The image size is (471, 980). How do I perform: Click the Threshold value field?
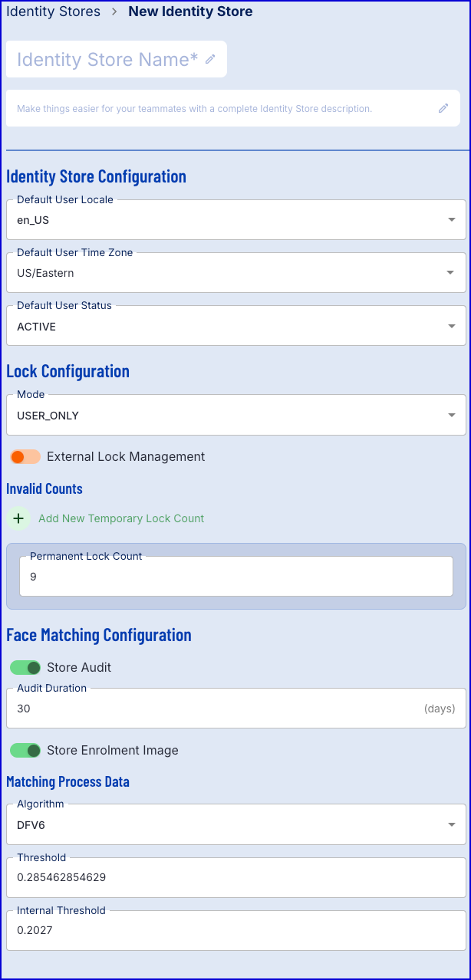(x=236, y=878)
